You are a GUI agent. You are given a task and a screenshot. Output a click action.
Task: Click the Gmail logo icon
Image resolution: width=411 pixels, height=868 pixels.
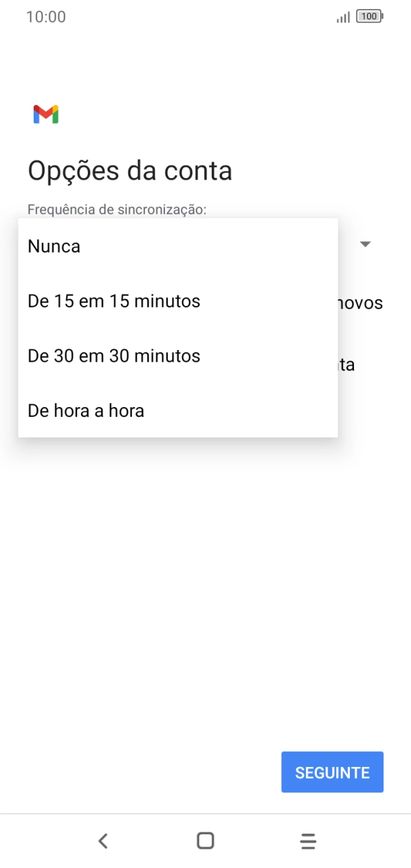pyautogui.click(x=45, y=113)
